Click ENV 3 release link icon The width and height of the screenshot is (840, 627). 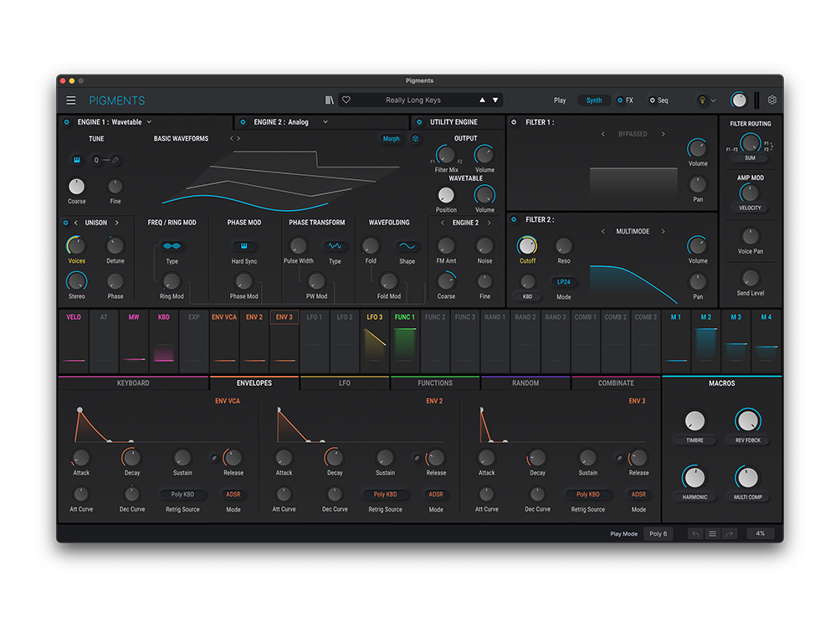619,458
